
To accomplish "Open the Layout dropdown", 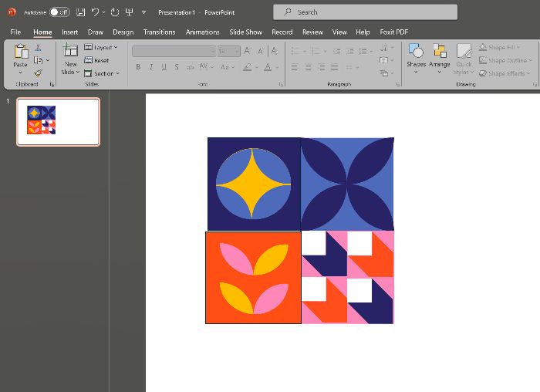I will (x=101, y=47).
